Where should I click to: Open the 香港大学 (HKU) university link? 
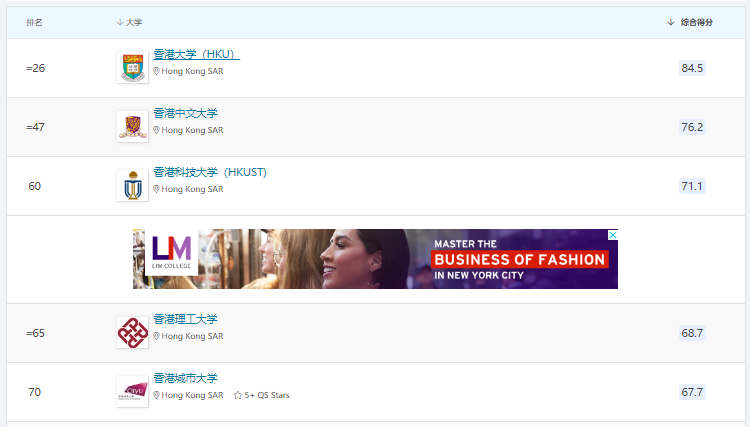click(196, 54)
